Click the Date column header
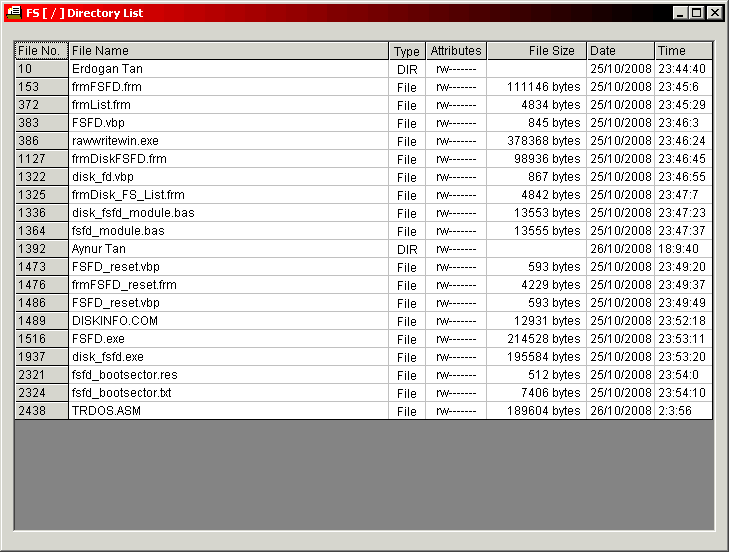Viewport: 729px width, 552px height. pyautogui.click(x=620, y=51)
